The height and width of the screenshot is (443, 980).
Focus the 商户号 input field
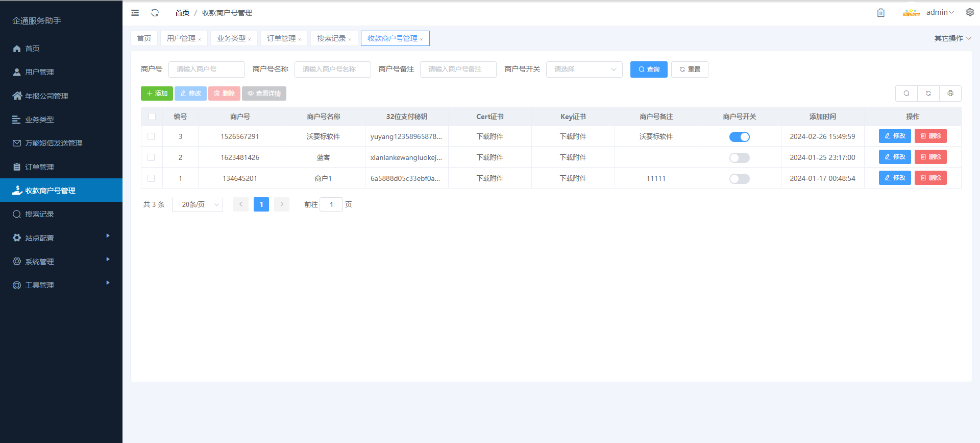pyautogui.click(x=207, y=69)
